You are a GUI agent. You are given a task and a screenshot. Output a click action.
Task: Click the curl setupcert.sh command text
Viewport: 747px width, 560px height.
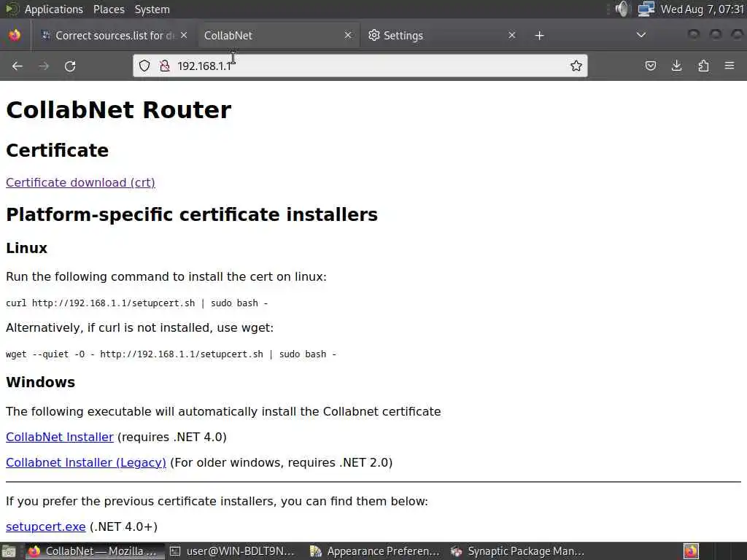click(136, 303)
